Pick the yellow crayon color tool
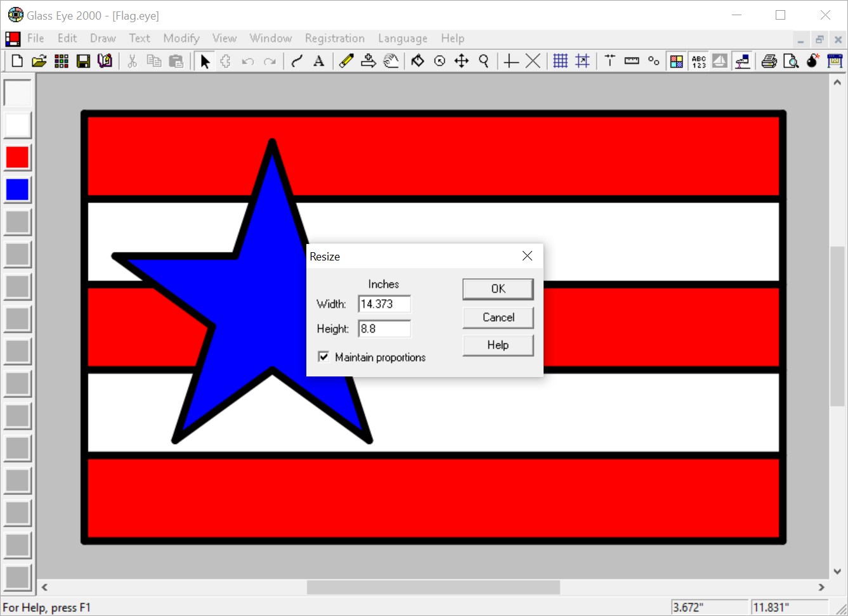The height and width of the screenshot is (616, 848). [x=346, y=61]
